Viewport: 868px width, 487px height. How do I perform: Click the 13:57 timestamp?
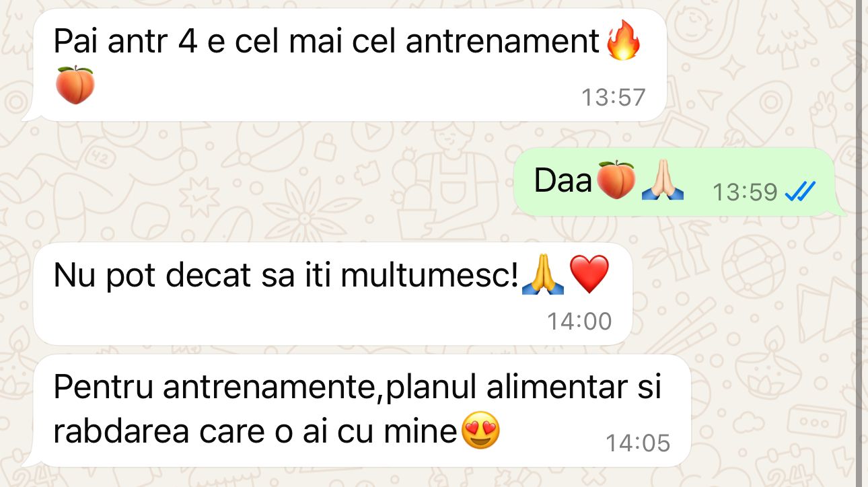(614, 98)
